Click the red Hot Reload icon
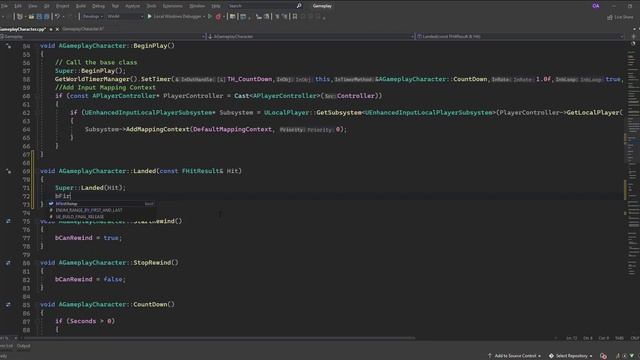Image resolution: width=640 pixels, height=360 pixels. click(x=218, y=17)
